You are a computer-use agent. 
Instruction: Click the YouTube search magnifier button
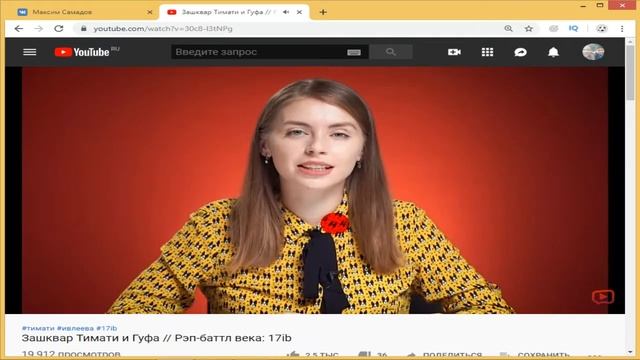[391, 52]
